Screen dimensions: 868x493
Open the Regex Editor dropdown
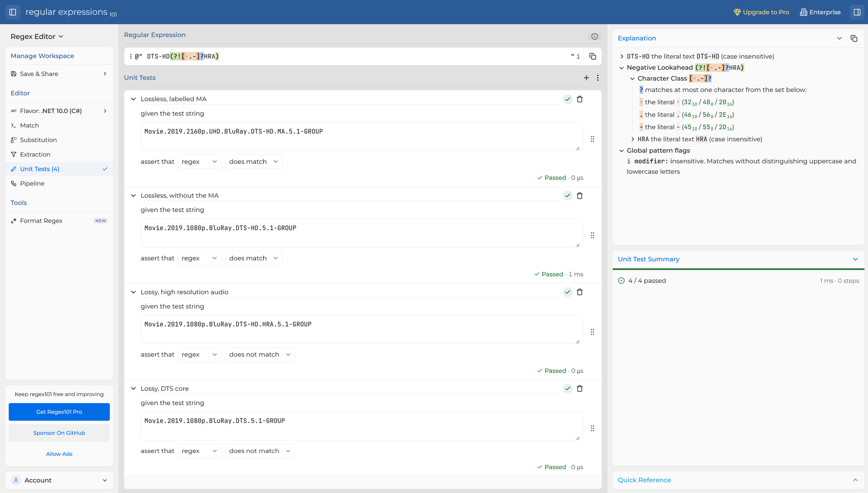pyautogui.click(x=37, y=37)
